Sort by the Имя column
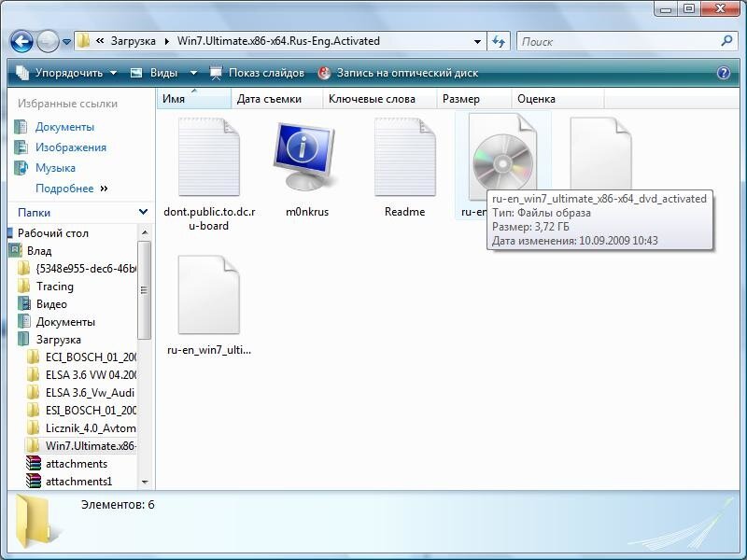Viewport: 747px width, 560px height. [x=194, y=99]
